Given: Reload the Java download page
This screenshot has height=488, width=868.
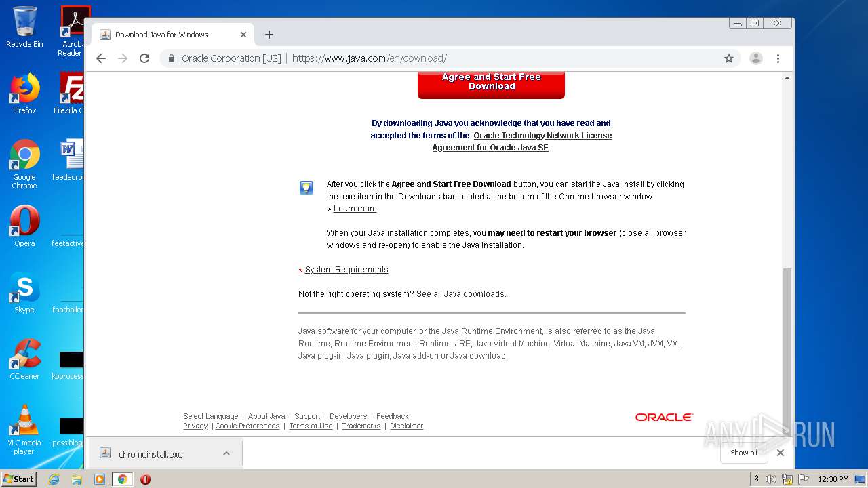Looking at the screenshot, I should [x=144, y=58].
